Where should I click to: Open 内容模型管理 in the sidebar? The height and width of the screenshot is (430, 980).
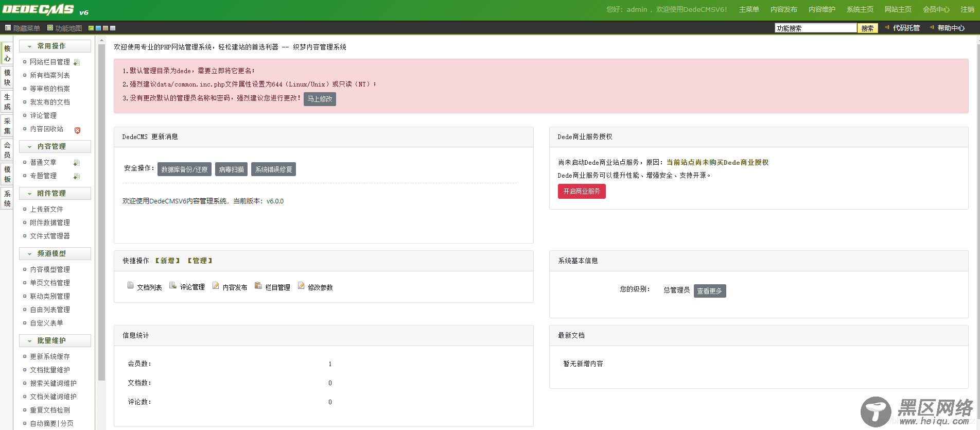click(x=50, y=269)
